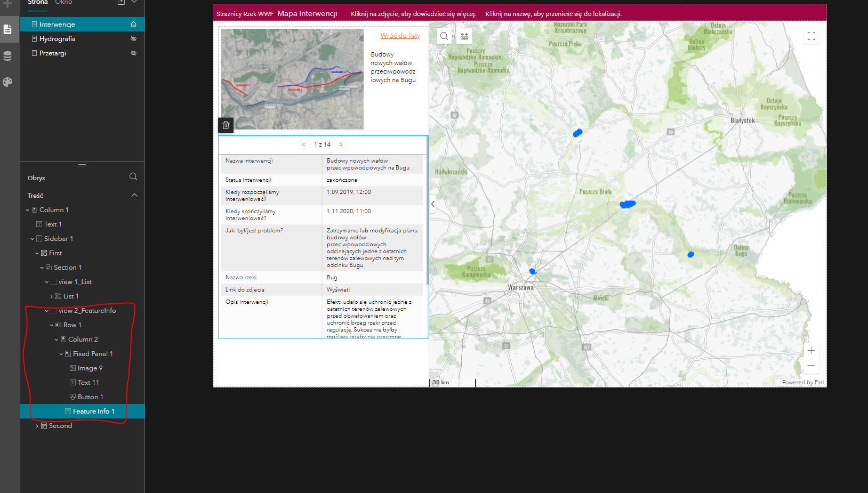Click the Wróć do listy link
Image resolution: width=868 pixels, height=493 pixels.
[x=400, y=36]
